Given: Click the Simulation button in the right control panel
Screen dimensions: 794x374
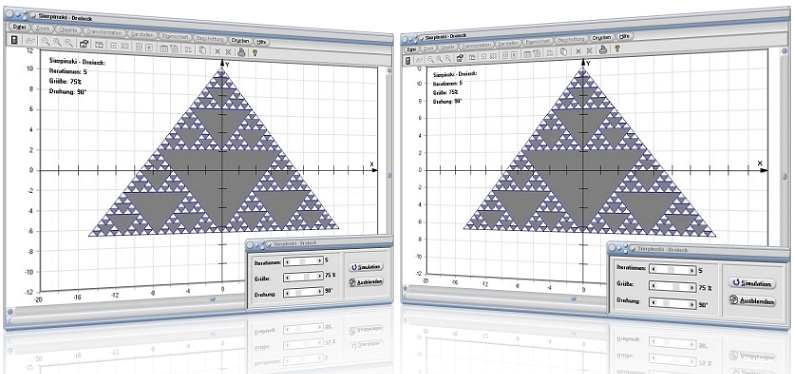Looking at the screenshot, I should coord(751,283).
